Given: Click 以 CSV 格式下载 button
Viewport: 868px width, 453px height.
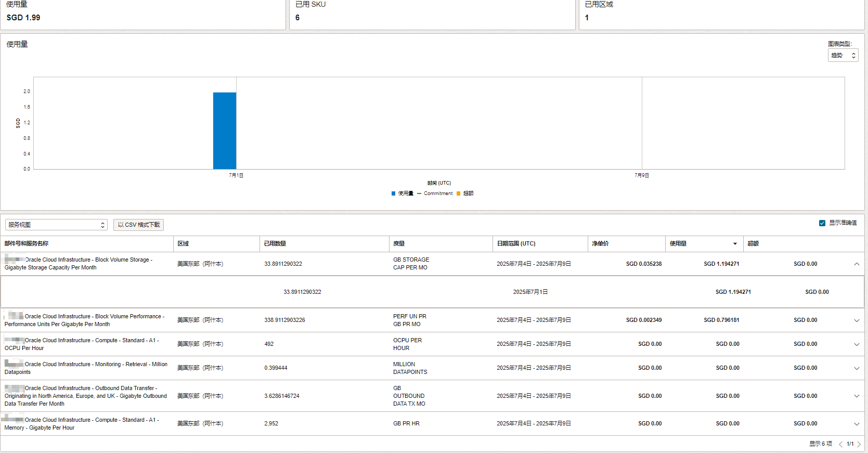Looking at the screenshot, I should point(138,225).
